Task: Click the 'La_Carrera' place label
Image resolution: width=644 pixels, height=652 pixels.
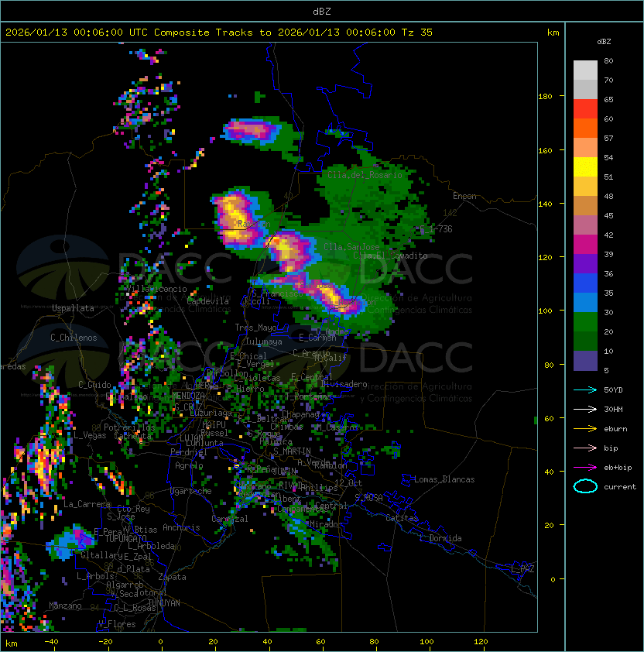Action: click(x=87, y=504)
